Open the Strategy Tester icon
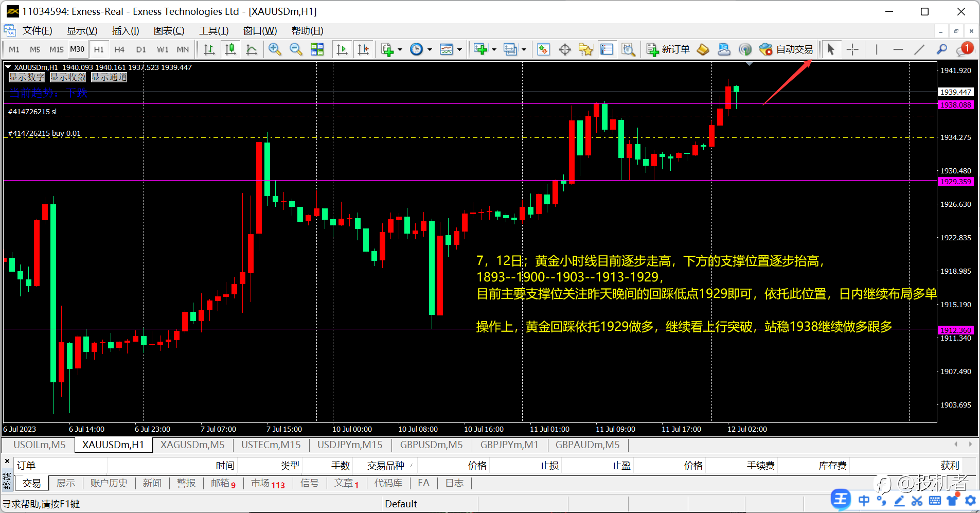The width and height of the screenshot is (980, 513). [x=628, y=49]
